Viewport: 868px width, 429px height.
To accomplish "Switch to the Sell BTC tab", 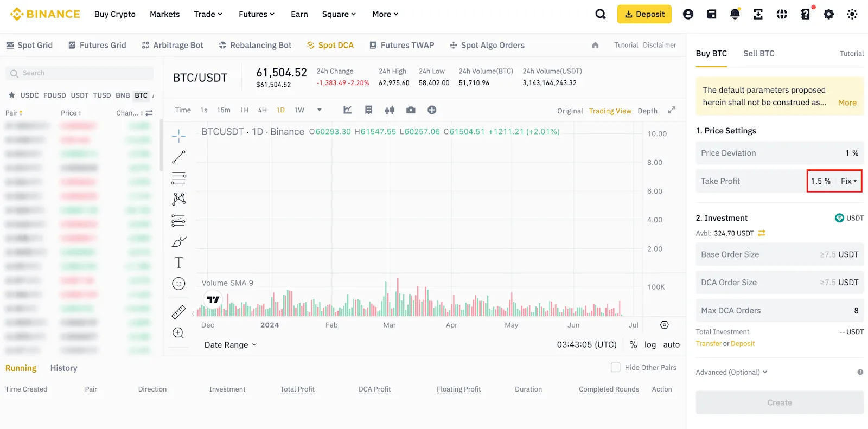I will (758, 53).
